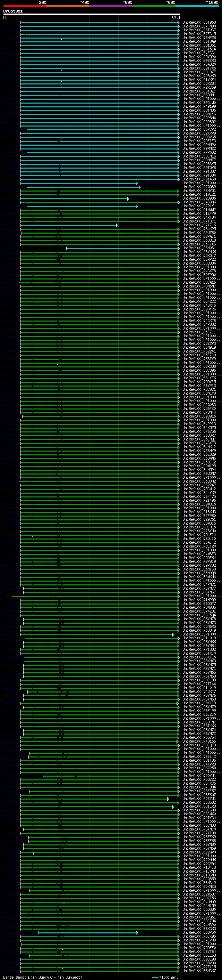The height and width of the screenshot is (980, 222).
Task: Click the cyan alignment bar for UniRef100_A6N0S1
Action: (x=123, y=248)
